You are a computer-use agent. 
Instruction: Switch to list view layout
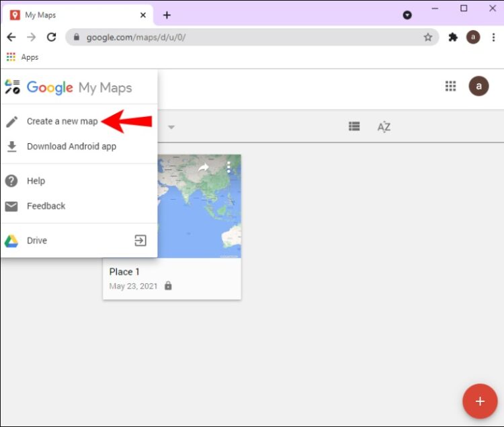[x=354, y=126]
